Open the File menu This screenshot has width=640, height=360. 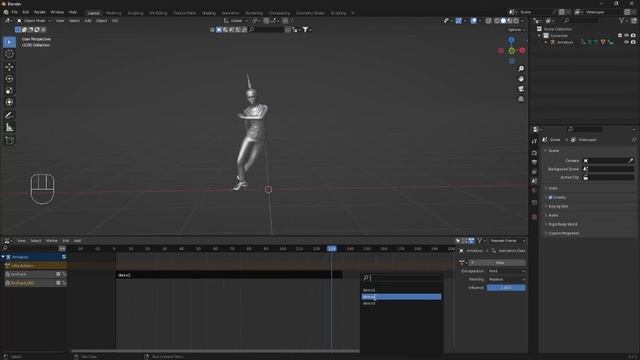click(15, 12)
